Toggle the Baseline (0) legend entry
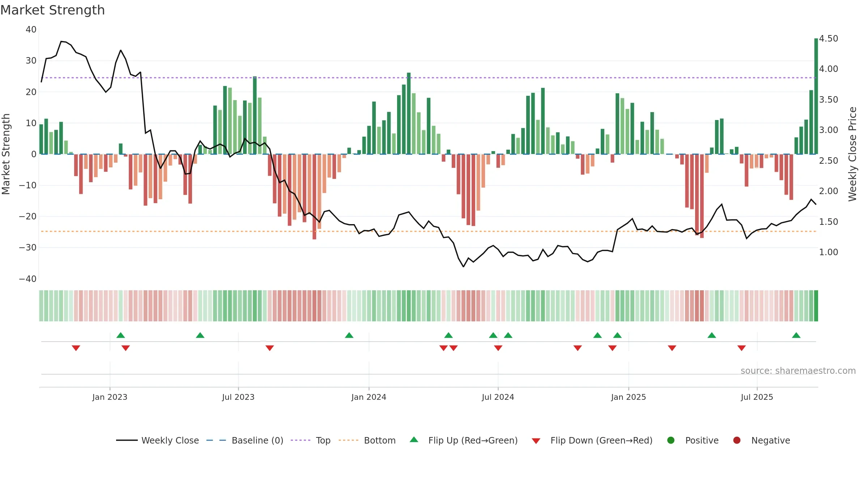This screenshot has width=868, height=488. pos(245,440)
